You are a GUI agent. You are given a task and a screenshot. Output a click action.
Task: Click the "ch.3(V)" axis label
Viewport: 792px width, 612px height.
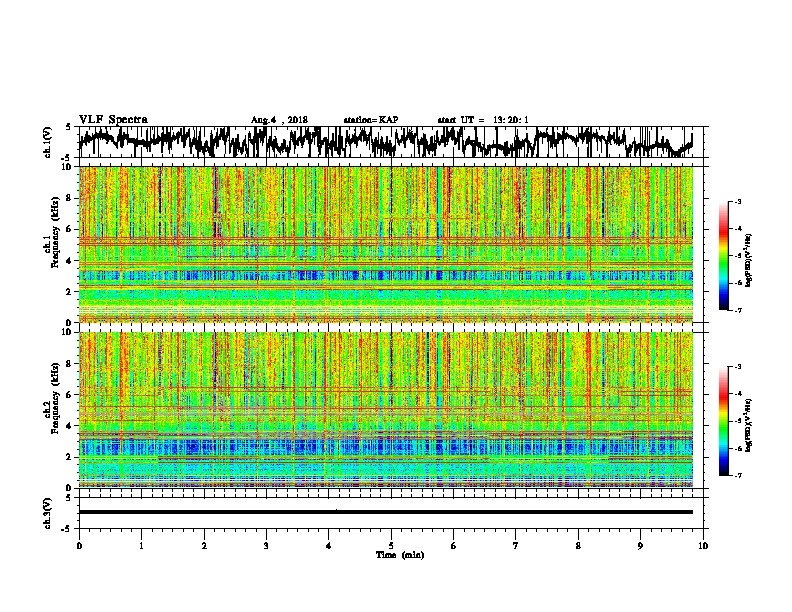[x=48, y=513]
